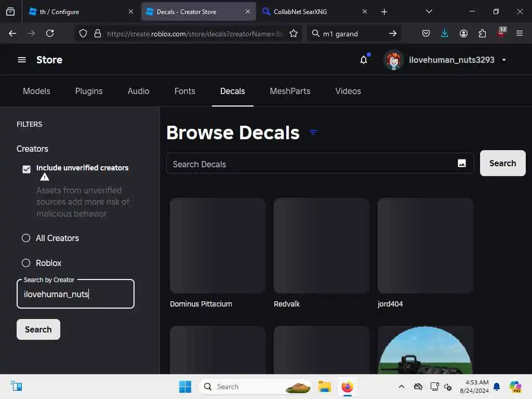Switch to the th / Configure tab
Screen dimensions: 532x399
79,11
